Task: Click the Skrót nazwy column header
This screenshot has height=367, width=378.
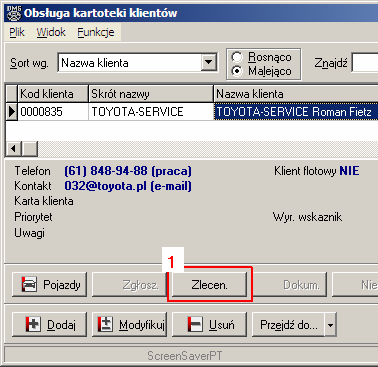Action: click(151, 94)
